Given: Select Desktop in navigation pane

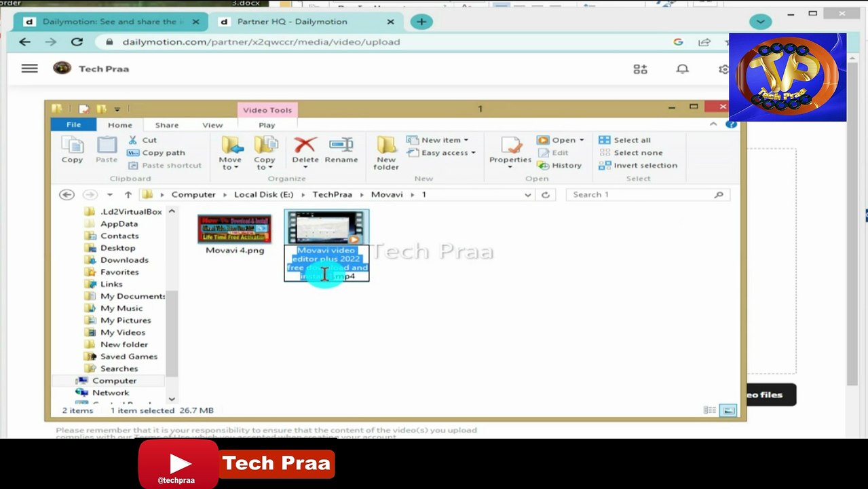Looking at the screenshot, I should [118, 248].
